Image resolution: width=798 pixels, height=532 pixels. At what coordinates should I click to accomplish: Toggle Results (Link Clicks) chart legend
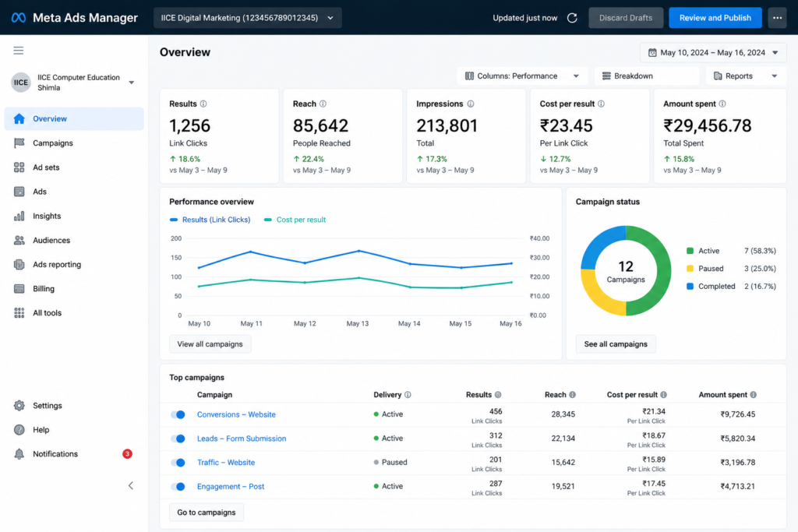210,220
